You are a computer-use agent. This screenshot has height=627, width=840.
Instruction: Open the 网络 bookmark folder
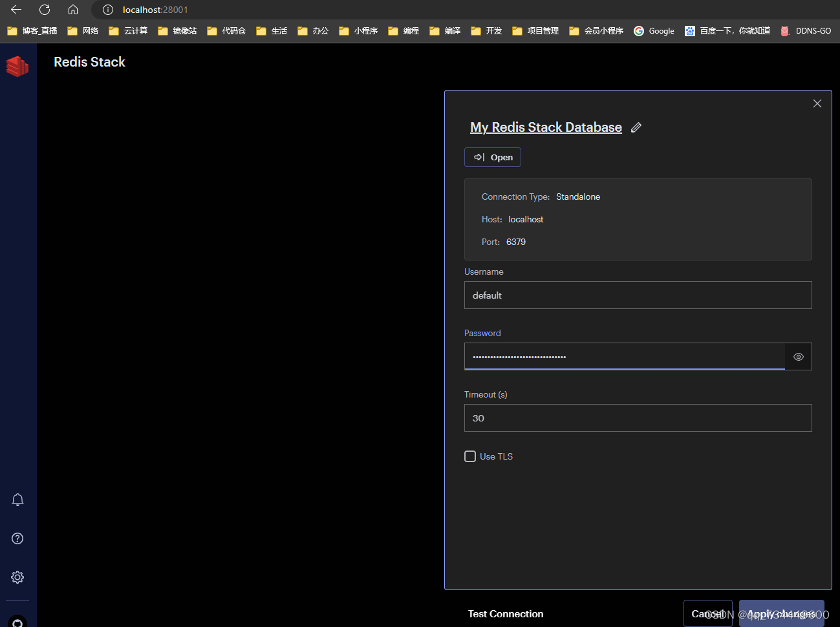click(83, 31)
